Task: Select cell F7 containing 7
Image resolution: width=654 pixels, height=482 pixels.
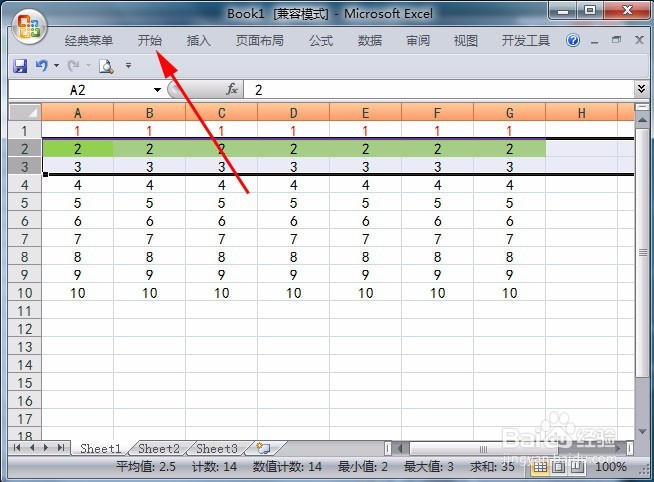Action: pyautogui.click(x=437, y=239)
